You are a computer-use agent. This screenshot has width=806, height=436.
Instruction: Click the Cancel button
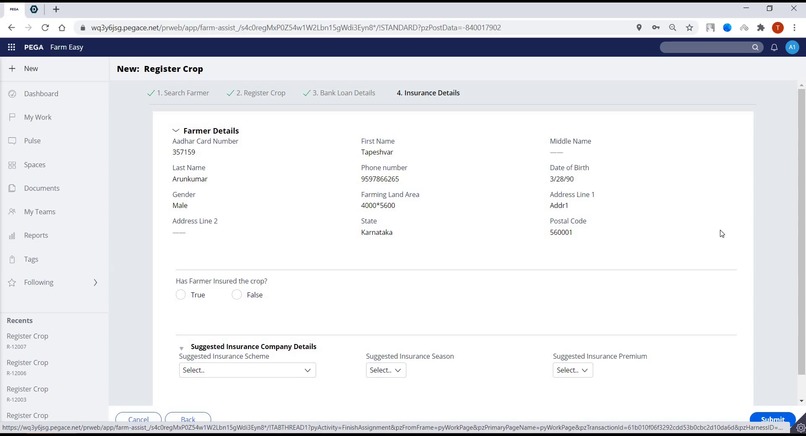pos(138,419)
